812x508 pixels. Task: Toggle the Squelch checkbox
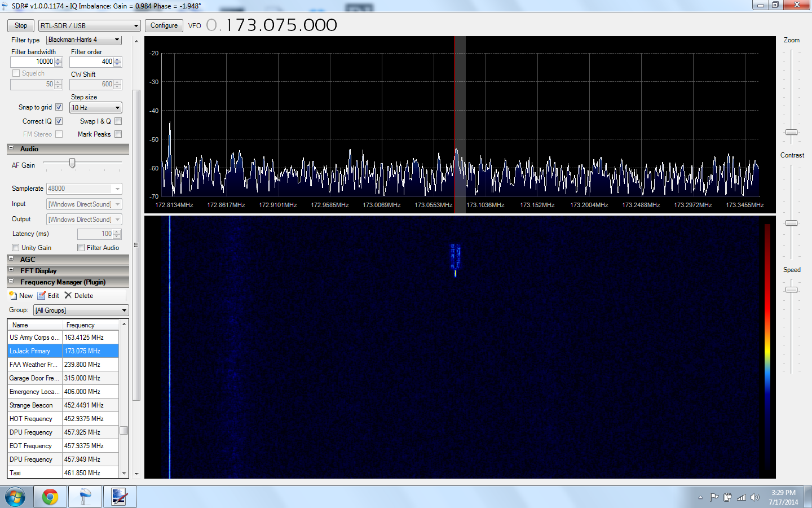(x=16, y=73)
